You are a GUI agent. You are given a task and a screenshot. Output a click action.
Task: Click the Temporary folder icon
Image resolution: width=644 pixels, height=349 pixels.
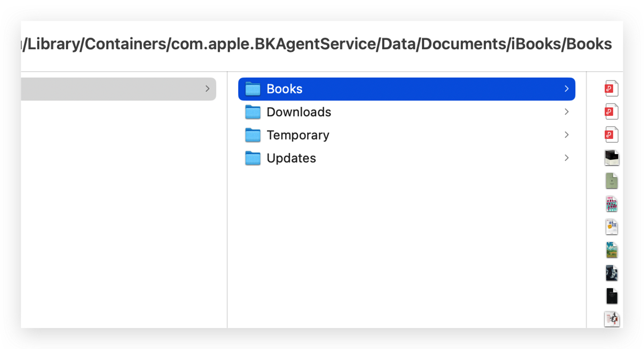pos(253,135)
